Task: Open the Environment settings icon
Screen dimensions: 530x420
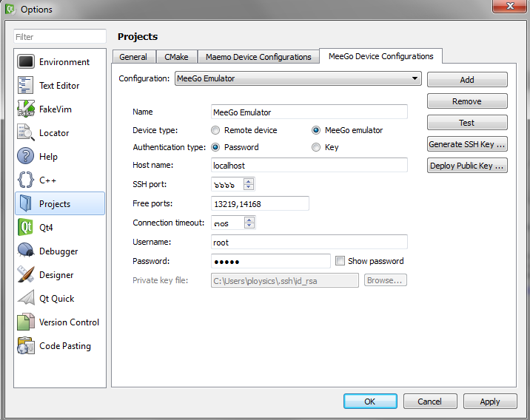Action: coord(26,62)
